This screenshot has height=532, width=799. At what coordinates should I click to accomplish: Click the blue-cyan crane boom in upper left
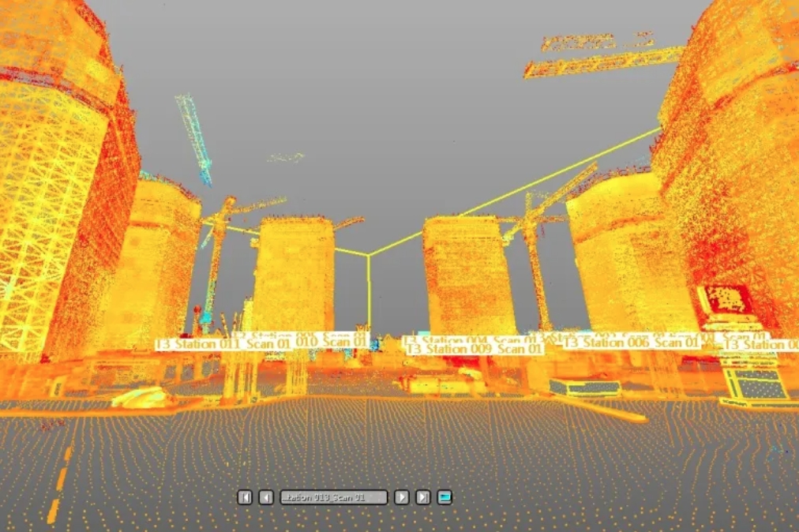click(194, 139)
